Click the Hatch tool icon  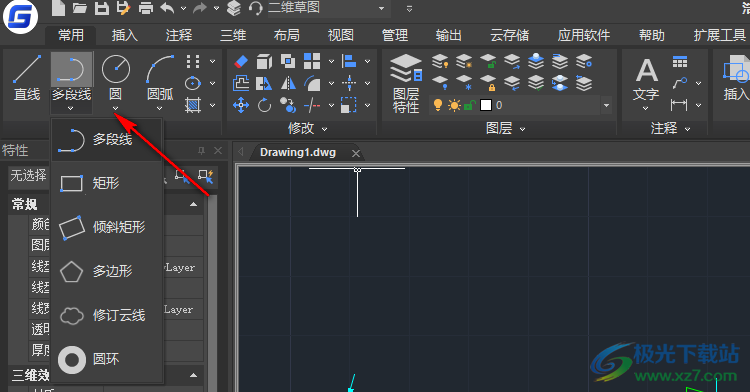[193, 105]
